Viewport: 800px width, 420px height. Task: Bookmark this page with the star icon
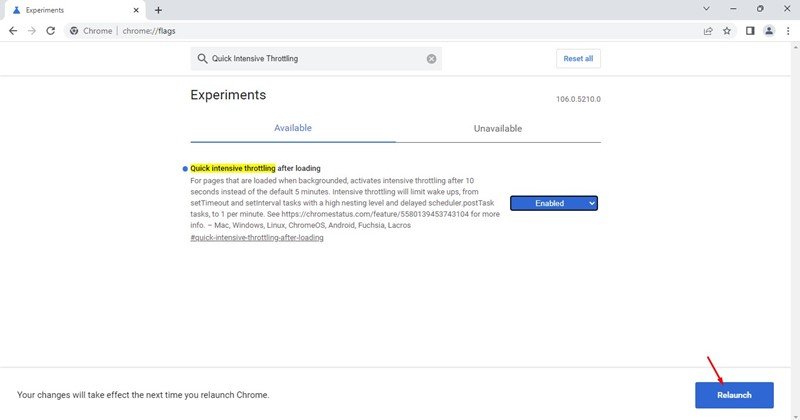coord(727,31)
